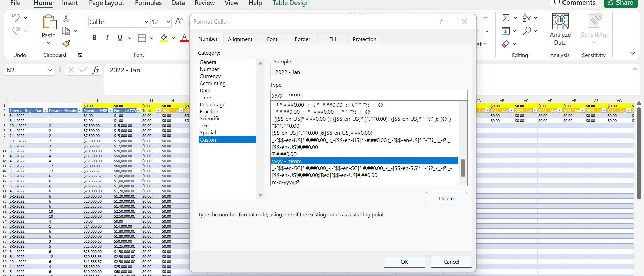This screenshot has width=644, height=276.
Task: Open the Table Design ribbon tab
Action: click(291, 3)
